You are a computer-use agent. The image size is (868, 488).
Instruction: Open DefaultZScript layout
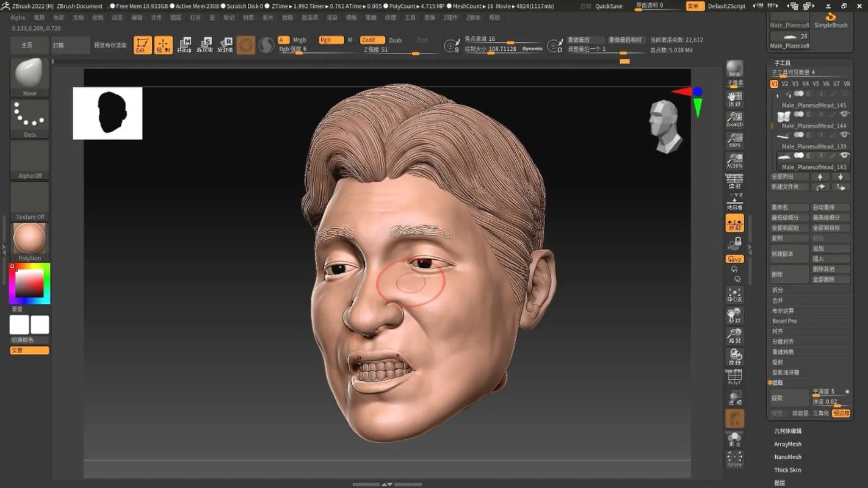click(x=726, y=6)
